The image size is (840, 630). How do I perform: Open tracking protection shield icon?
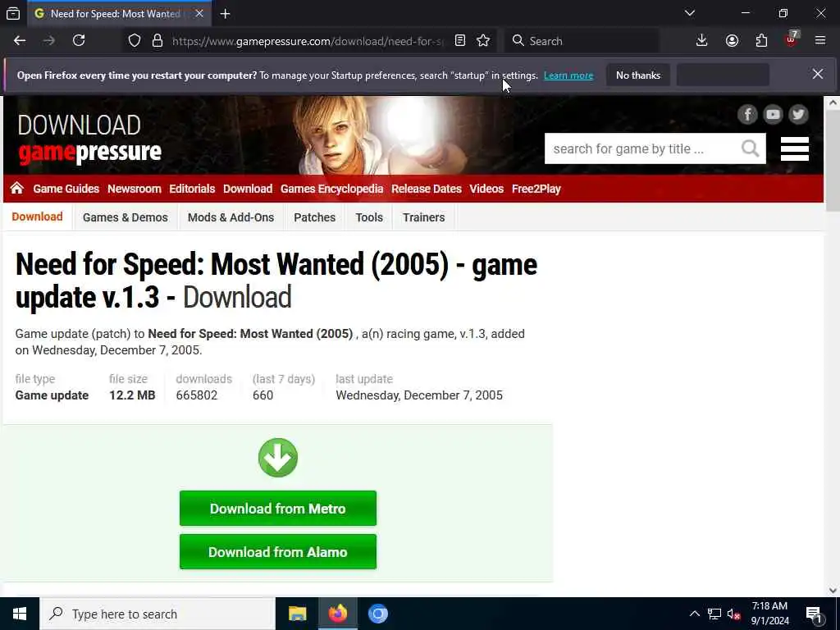(135, 41)
